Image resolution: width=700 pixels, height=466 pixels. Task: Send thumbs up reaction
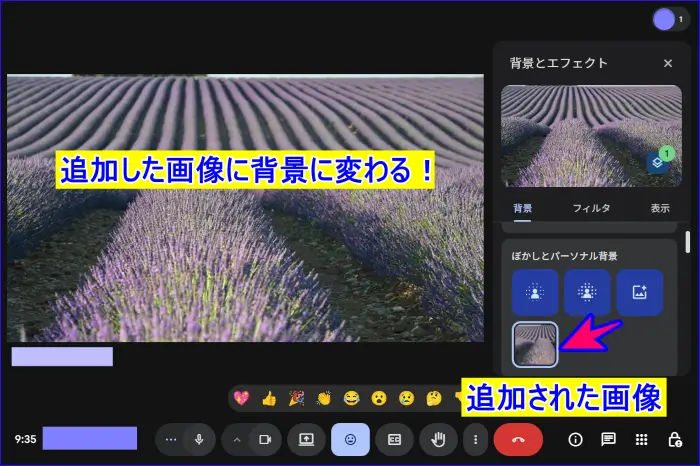click(269, 398)
